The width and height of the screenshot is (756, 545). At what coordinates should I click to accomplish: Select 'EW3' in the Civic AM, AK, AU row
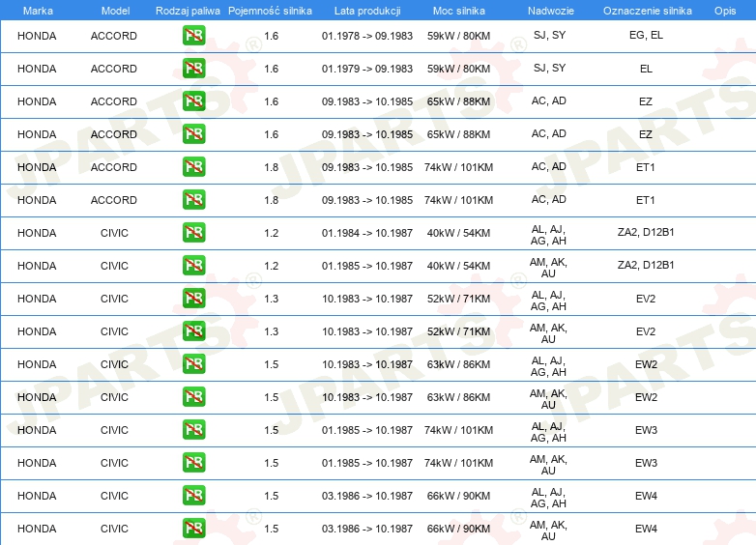click(646, 463)
